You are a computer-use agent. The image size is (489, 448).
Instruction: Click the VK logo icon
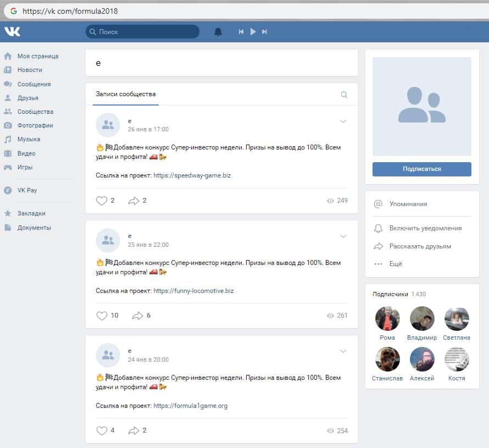[12, 32]
